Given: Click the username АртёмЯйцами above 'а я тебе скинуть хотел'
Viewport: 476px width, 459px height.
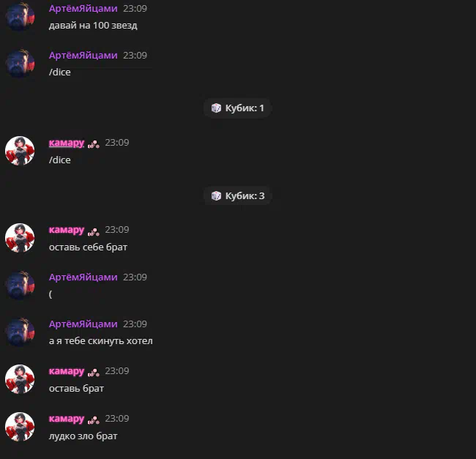Looking at the screenshot, I should click(83, 324).
